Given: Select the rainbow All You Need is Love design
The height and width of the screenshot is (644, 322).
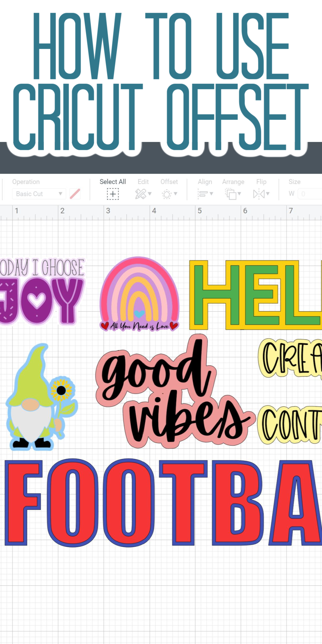Looking at the screenshot, I should (139, 294).
